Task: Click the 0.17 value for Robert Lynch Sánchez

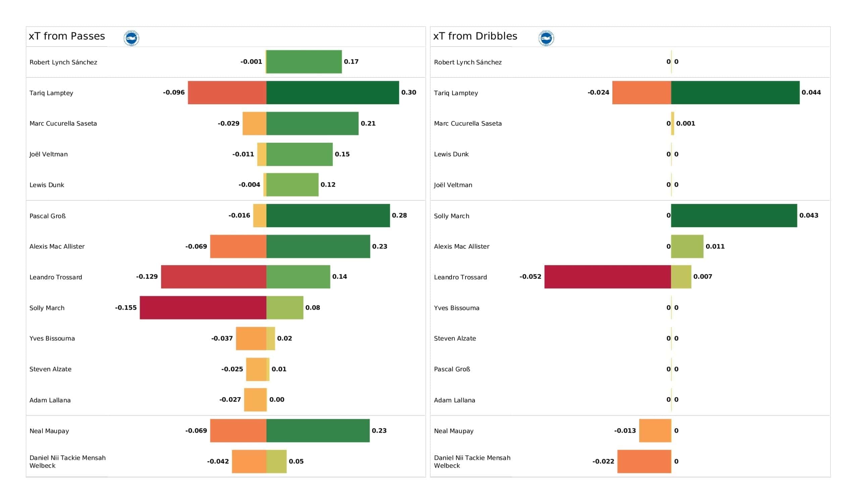Action: (x=351, y=62)
